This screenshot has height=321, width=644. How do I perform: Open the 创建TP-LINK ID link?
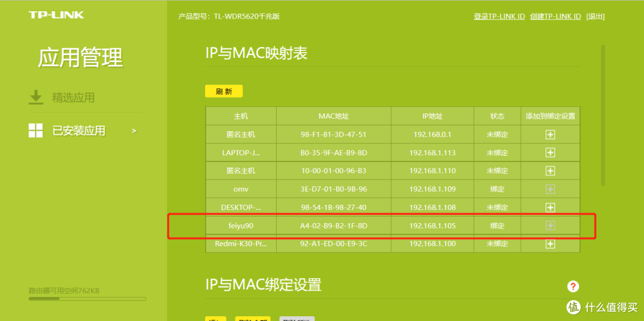[556, 17]
